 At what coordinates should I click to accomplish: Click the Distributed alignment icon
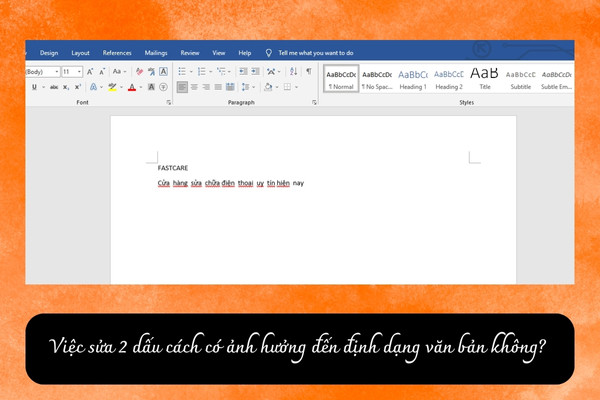pos(230,87)
